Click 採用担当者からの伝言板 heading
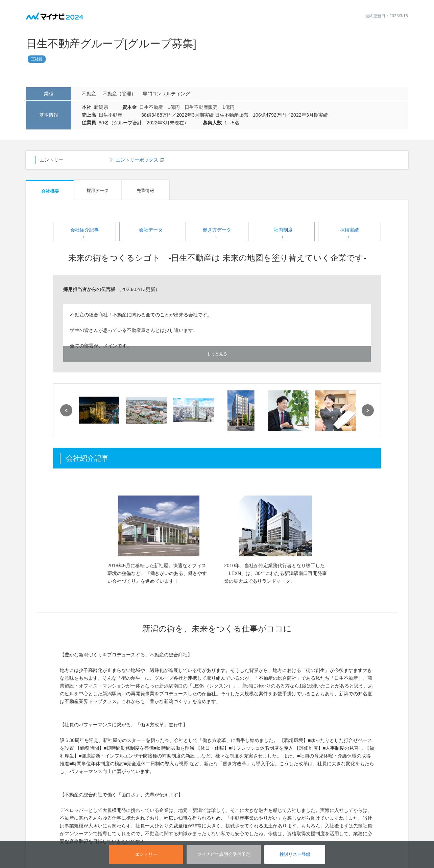The image size is (434, 868). (x=89, y=289)
